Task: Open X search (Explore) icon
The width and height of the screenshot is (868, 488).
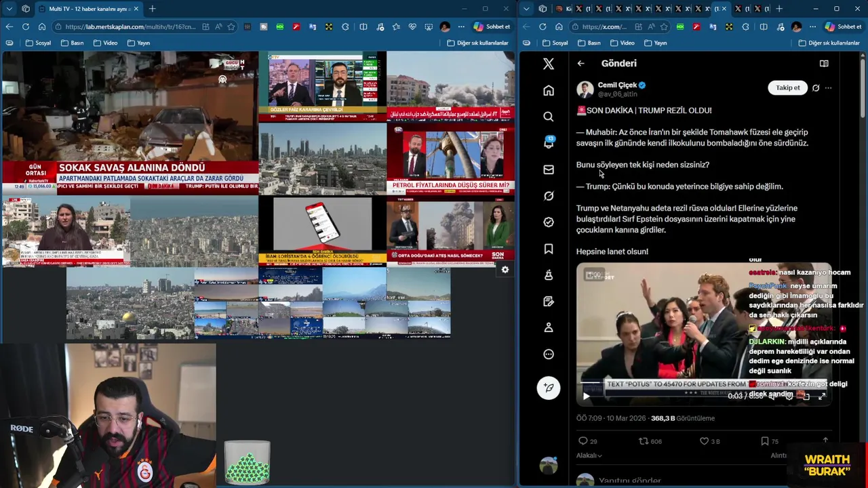Action: click(x=549, y=117)
